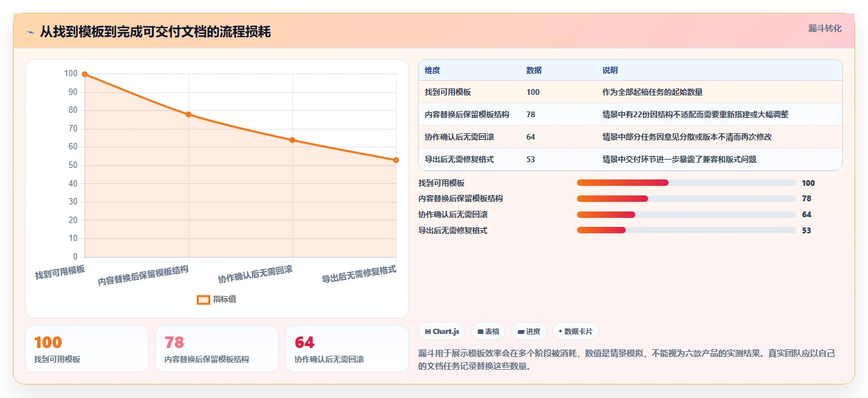This screenshot has width=868, height=398.
Task: Click table value 53
Action: click(x=531, y=160)
